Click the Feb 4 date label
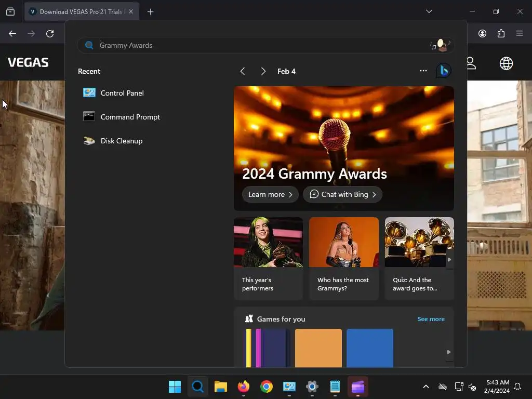532x399 pixels. 286,71
